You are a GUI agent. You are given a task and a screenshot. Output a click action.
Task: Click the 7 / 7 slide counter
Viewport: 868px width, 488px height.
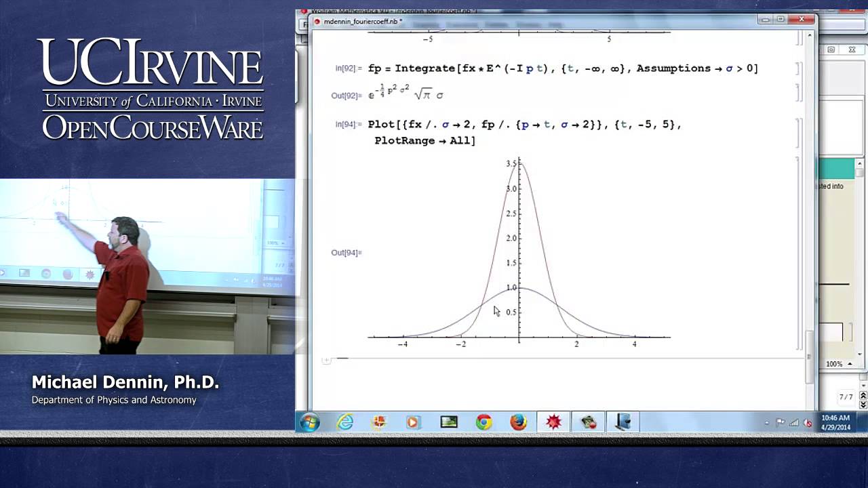(x=846, y=397)
